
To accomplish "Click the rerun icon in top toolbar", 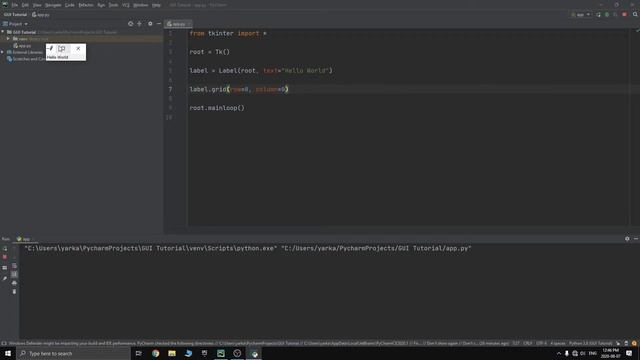I will [x=598, y=15].
